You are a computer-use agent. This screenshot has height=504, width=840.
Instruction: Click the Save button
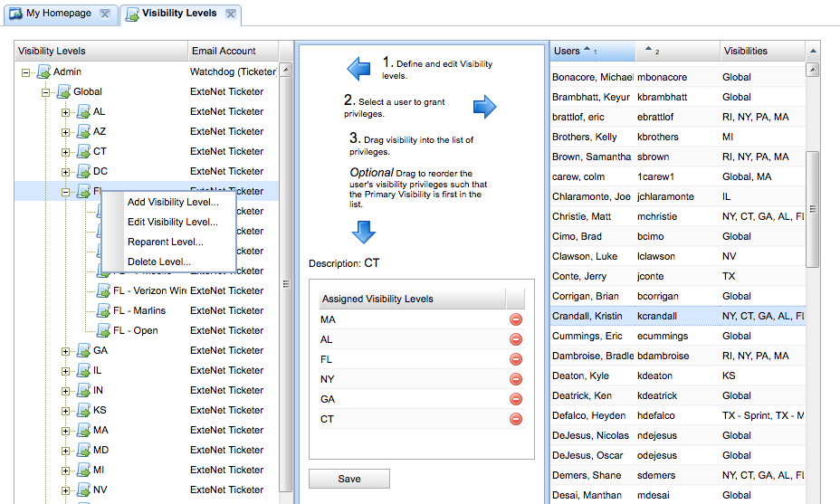(x=349, y=479)
